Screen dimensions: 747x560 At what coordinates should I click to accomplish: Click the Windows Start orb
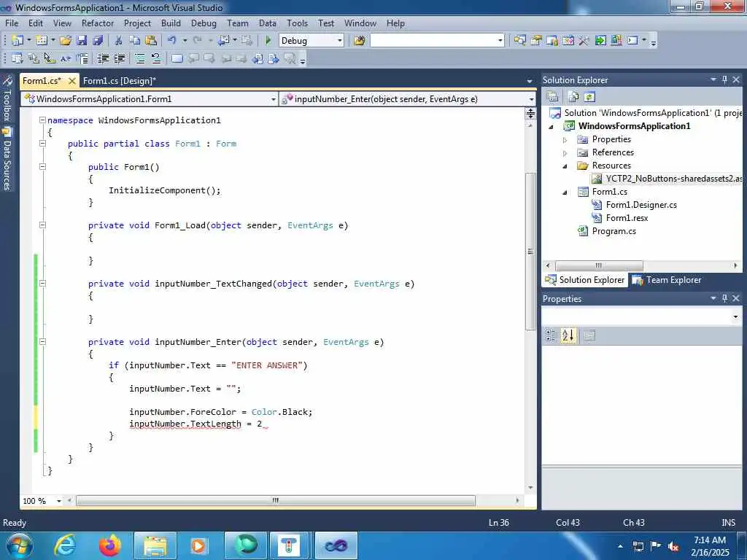(x=19, y=545)
